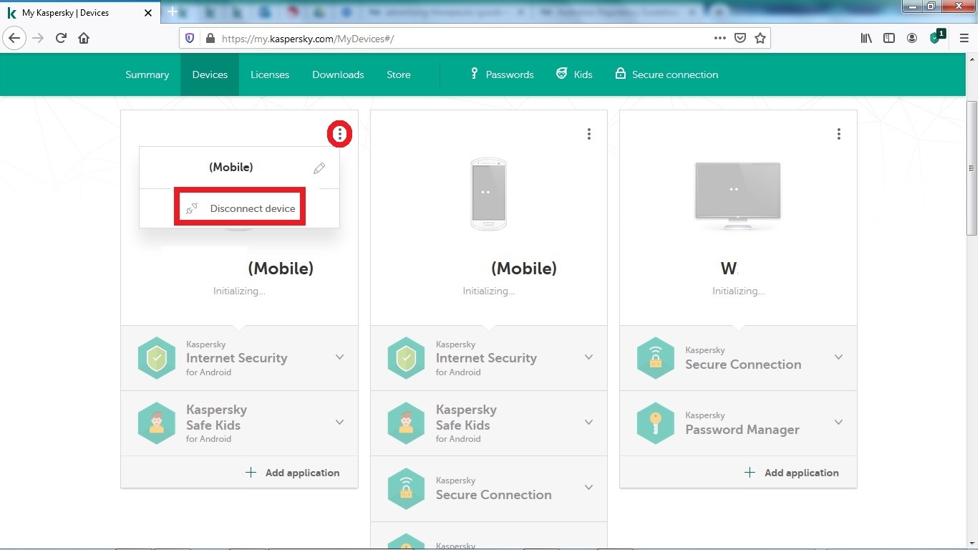This screenshot has height=550, width=980.
Task: Open the Passwords section
Action: pyautogui.click(x=502, y=74)
